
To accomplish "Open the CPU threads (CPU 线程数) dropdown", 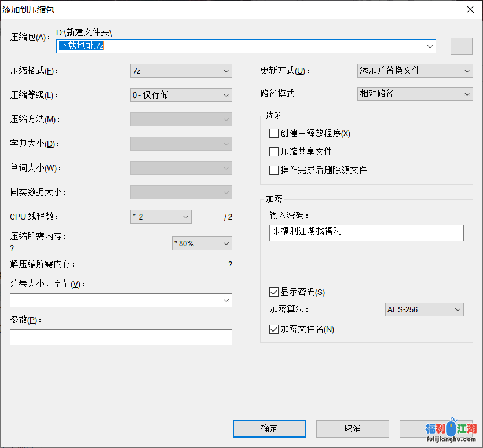I will point(161,217).
